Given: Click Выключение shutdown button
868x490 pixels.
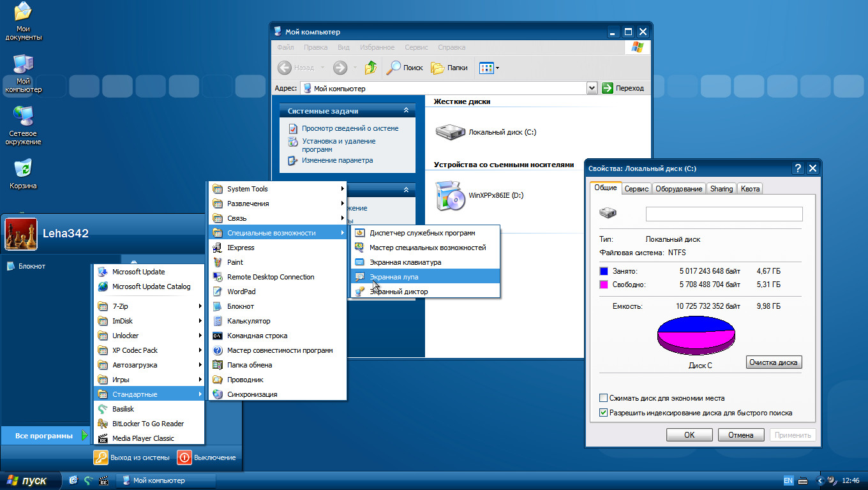Looking at the screenshot, I should [x=206, y=457].
